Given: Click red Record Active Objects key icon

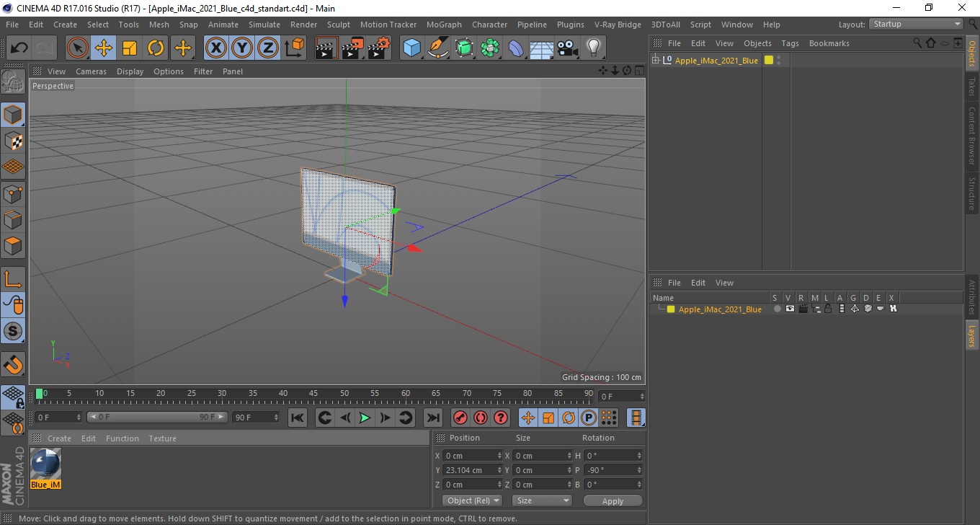Looking at the screenshot, I should coord(460,418).
